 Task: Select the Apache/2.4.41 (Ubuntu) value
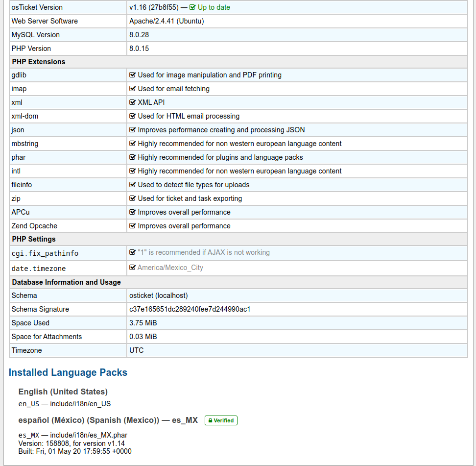pyautogui.click(x=167, y=21)
